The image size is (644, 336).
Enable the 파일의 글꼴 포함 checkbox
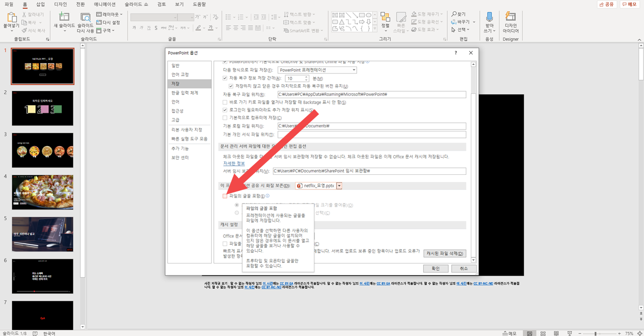click(225, 196)
